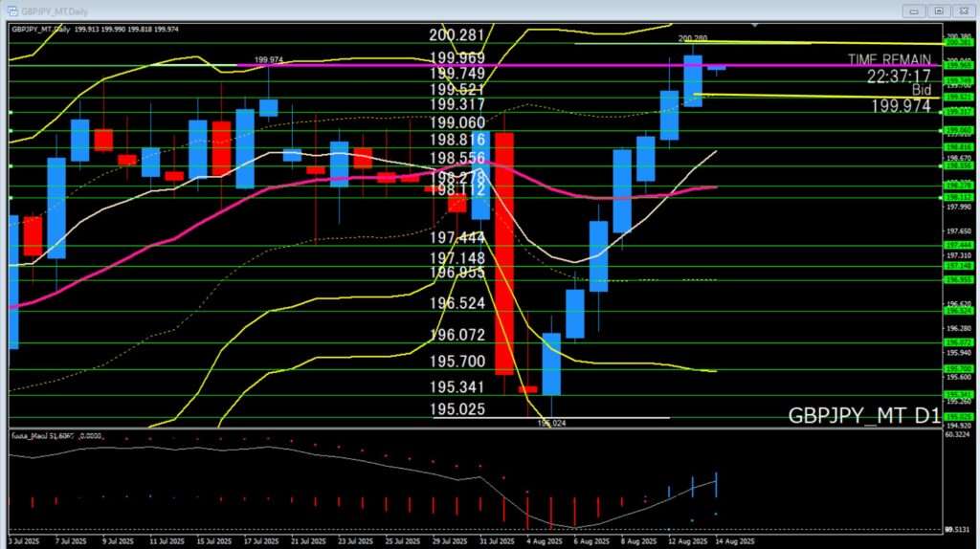Click '197.990' on the right price scale
This screenshot has width=980, height=549.
(959, 207)
